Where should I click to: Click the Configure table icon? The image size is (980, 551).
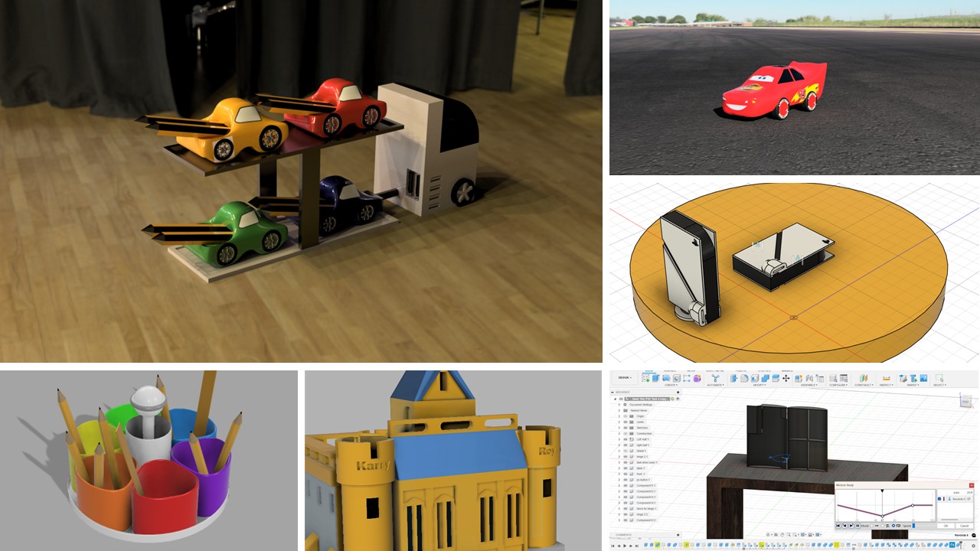[x=843, y=378]
